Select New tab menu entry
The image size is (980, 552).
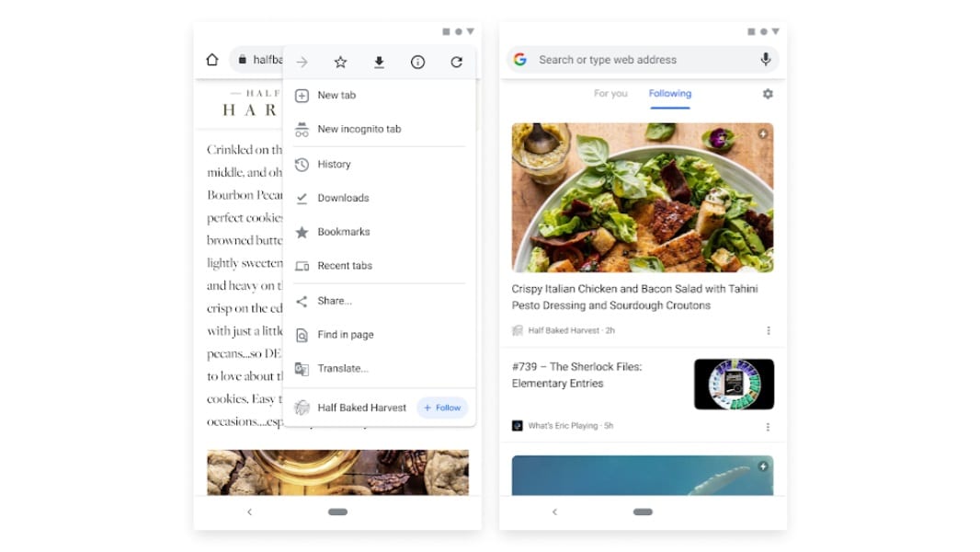pos(380,96)
